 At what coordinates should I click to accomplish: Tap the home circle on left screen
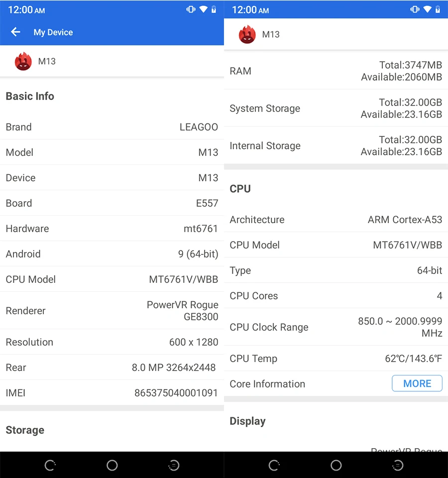pos(112,465)
